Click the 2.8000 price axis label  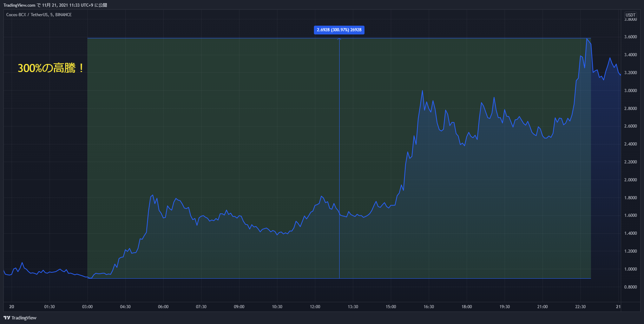click(x=630, y=109)
